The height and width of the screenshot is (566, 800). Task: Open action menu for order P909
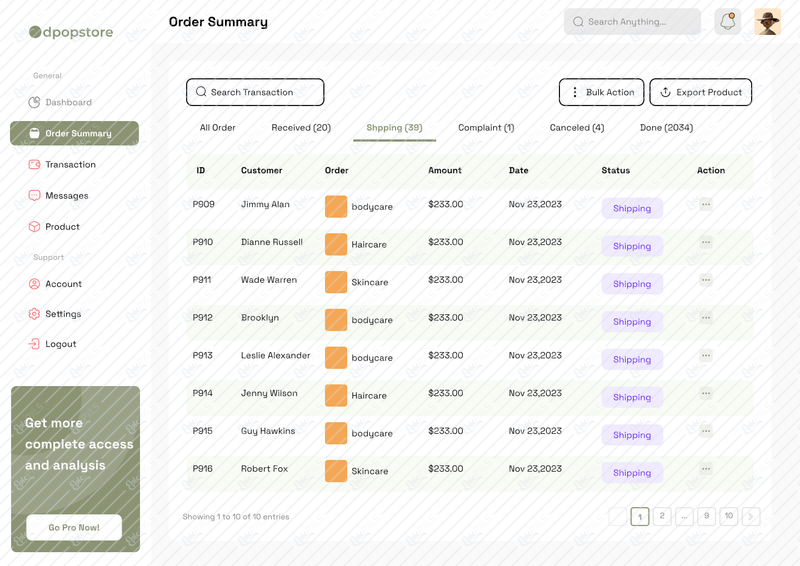[706, 204]
